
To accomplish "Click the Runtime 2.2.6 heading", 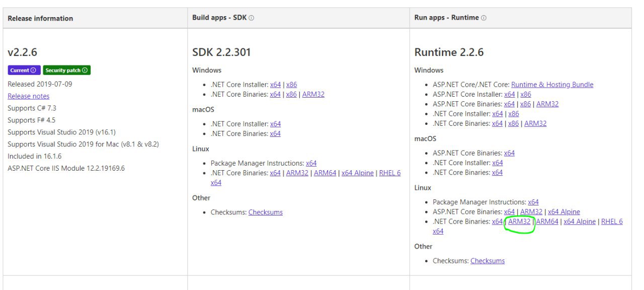I will (449, 52).
